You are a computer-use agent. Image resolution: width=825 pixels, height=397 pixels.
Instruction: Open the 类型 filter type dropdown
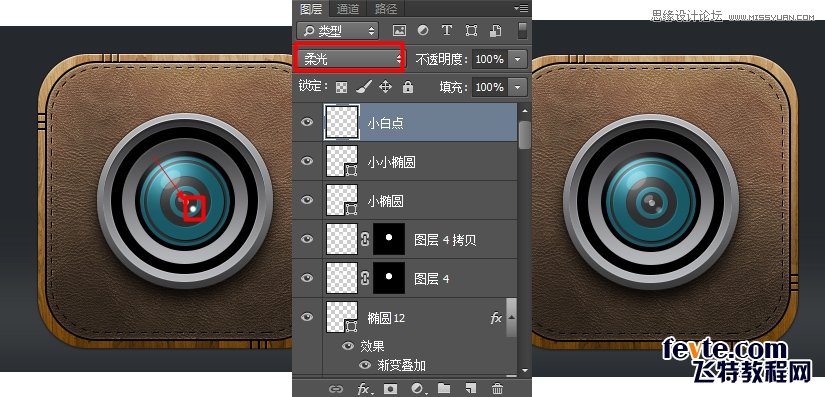(338, 30)
